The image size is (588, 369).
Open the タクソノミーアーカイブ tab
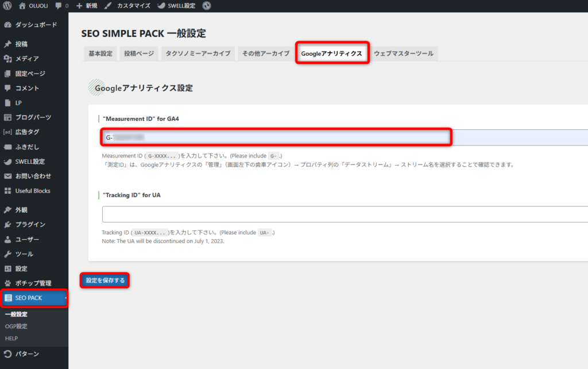click(x=198, y=53)
